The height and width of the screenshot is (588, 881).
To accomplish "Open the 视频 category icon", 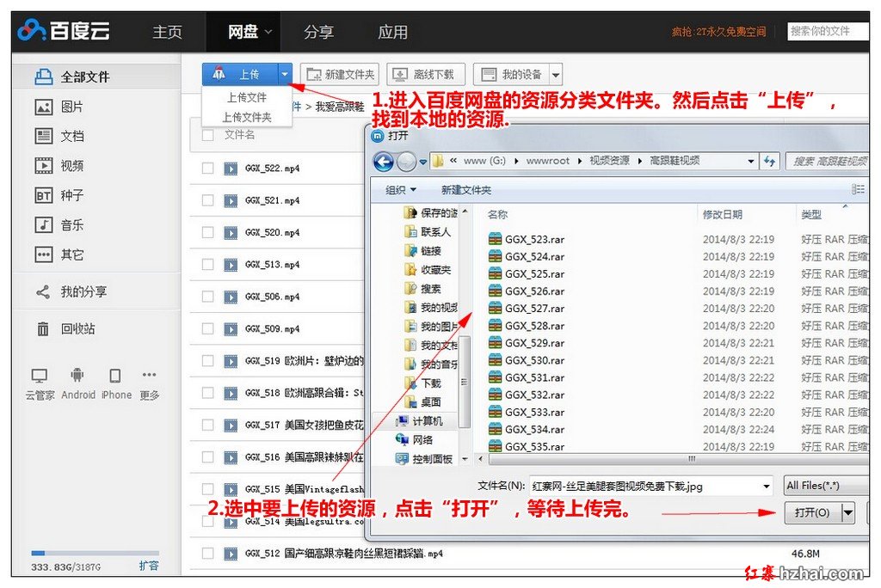I will [x=44, y=166].
